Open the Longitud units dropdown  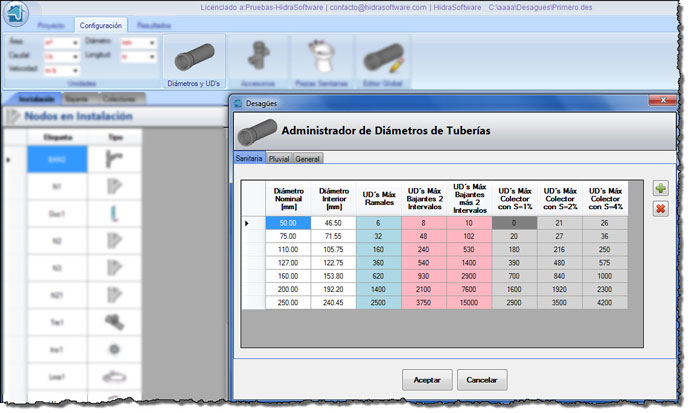pos(151,57)
